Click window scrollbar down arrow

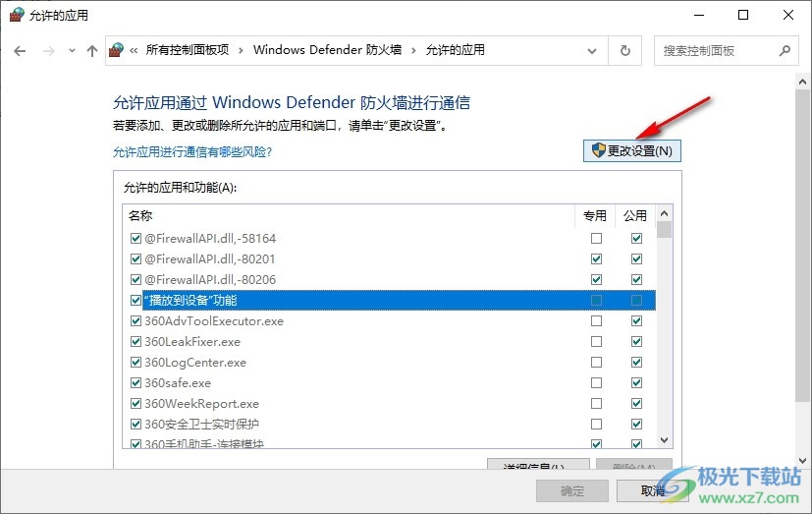[803, 460]
